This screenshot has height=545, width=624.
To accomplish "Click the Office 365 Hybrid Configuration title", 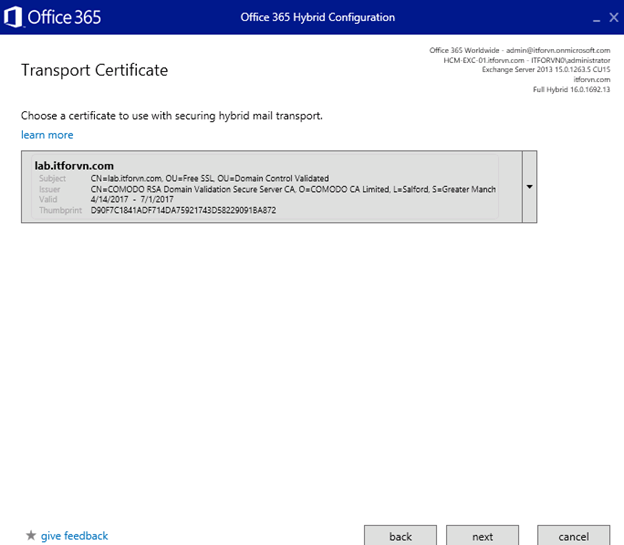I will coord(317,17).
